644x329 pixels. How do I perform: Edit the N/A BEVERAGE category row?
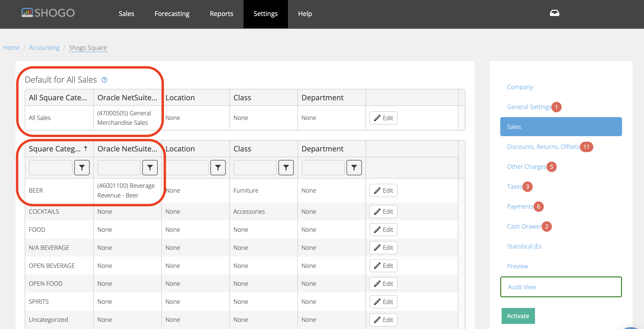click(x=384, y=248)
